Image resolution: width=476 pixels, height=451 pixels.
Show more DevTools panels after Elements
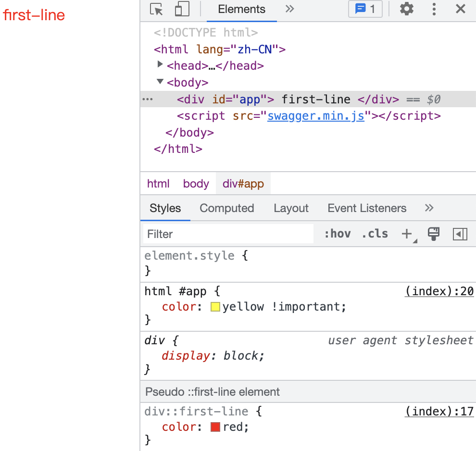[x=289, y=9]
